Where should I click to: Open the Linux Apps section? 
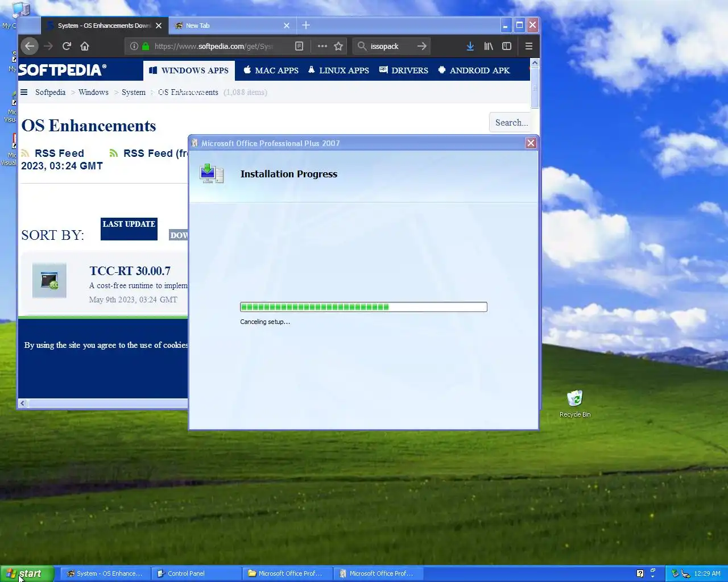click(338, 70)
